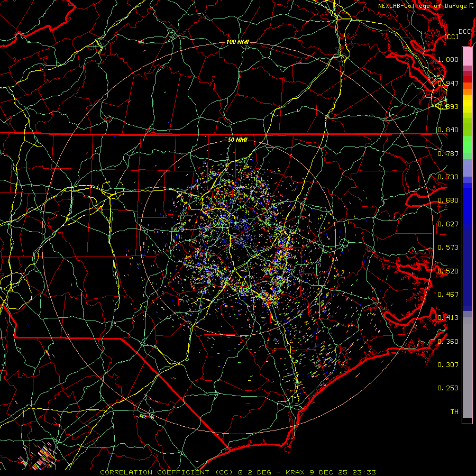Image resolution: width=476 pixels, height=476 pixels.
Task: Click the 0.307 scale value
Action: tap(448, 365)
